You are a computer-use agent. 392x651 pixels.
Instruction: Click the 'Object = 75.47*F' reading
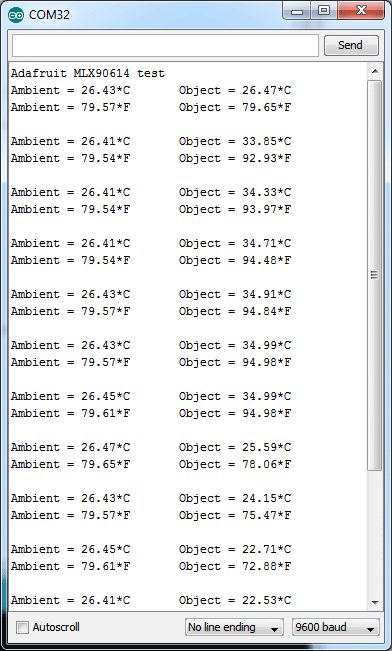[235, 516]
